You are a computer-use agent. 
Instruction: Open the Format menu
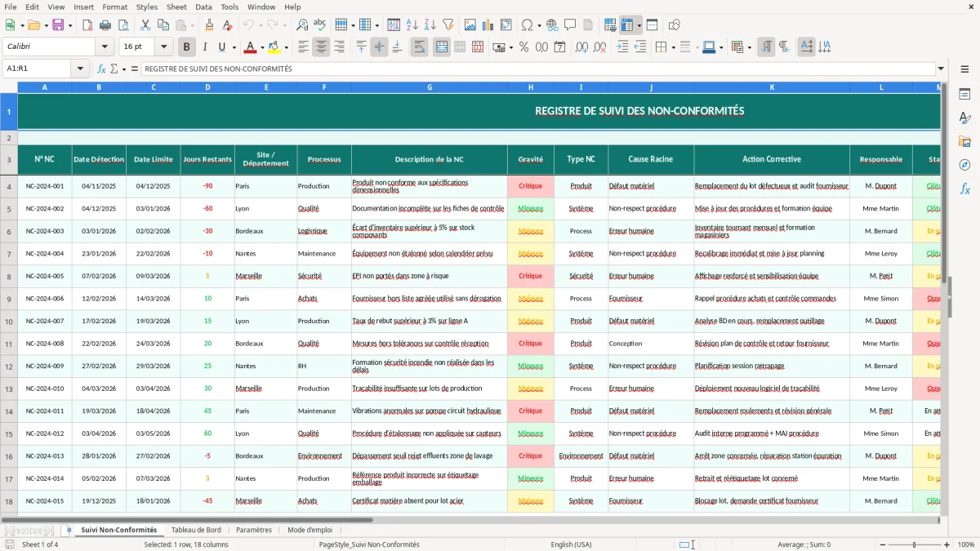coord(114,7)
